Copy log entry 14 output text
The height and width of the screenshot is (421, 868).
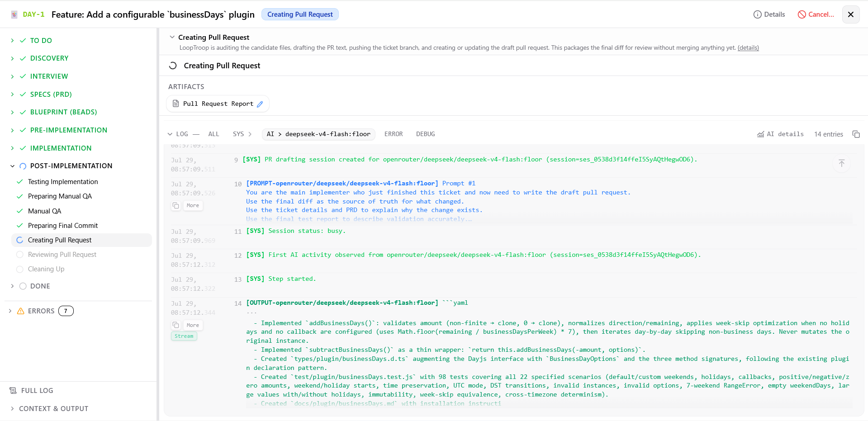point(176,325)
